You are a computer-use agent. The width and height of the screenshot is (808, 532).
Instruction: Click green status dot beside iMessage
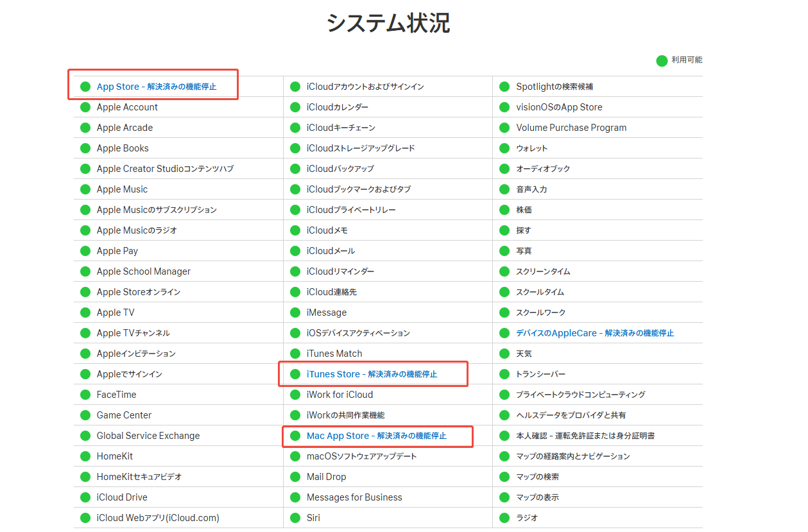click(x=295, y=313)
